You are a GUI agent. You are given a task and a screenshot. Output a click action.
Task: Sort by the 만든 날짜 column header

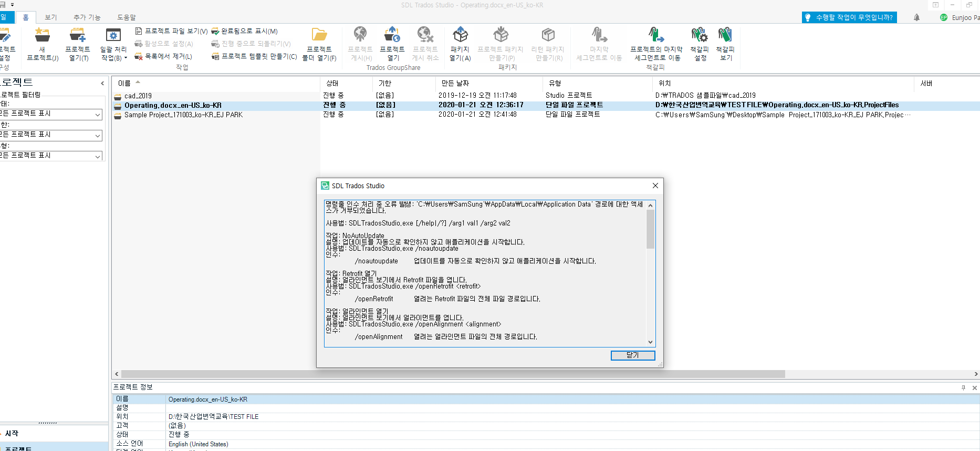click(489, 83)
